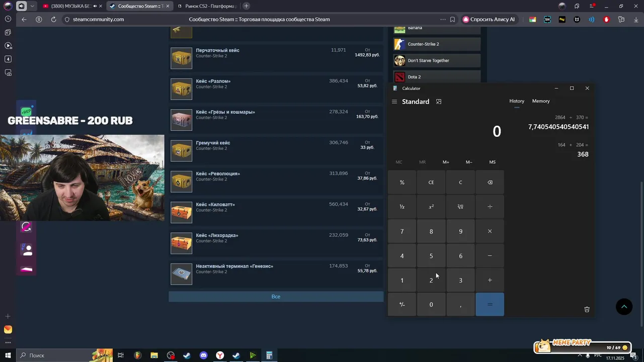
Task: Switch to the Рынок CS2 browser tab
Action: pos(206,6)
